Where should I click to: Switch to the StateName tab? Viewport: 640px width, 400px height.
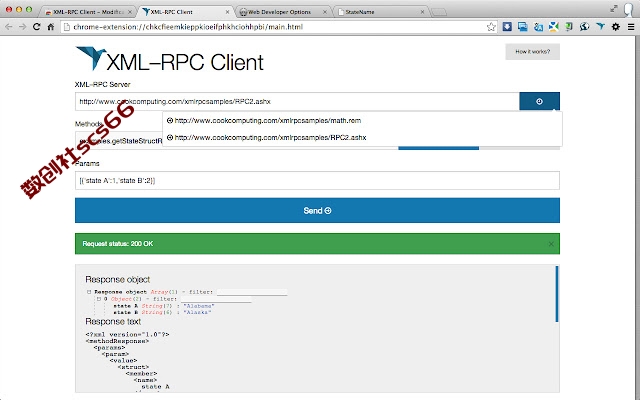point(382,12)
